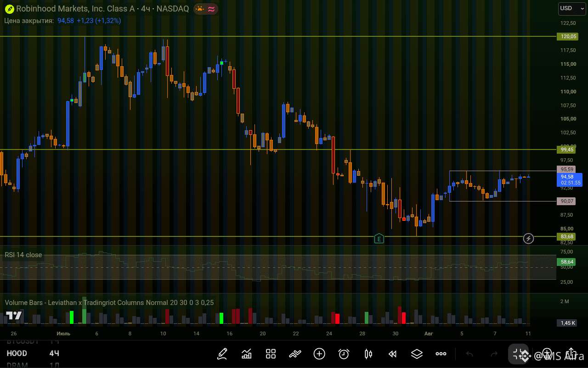Viewport: 588px width, 368px height.
Task: Select the RSI value label 58,64
Action: point(566,262)
